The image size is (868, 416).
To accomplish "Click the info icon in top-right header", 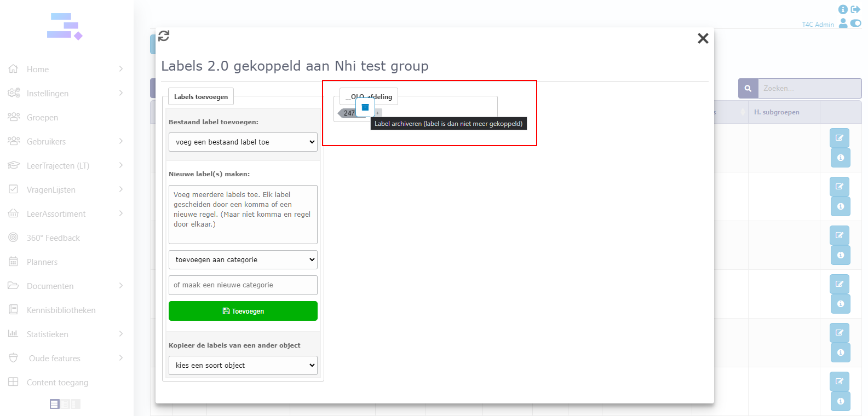I will [x=843, y=9].
